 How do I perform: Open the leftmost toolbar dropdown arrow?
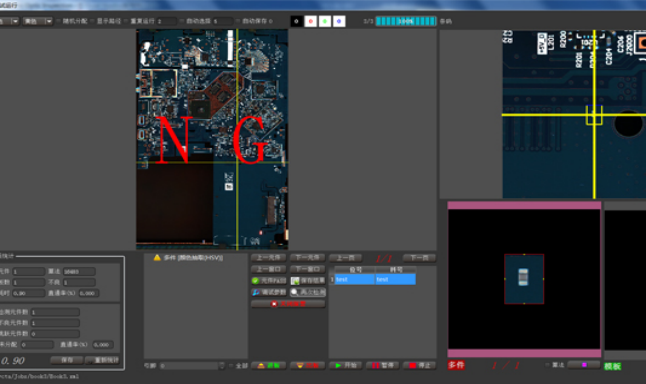tap(15, 21)
